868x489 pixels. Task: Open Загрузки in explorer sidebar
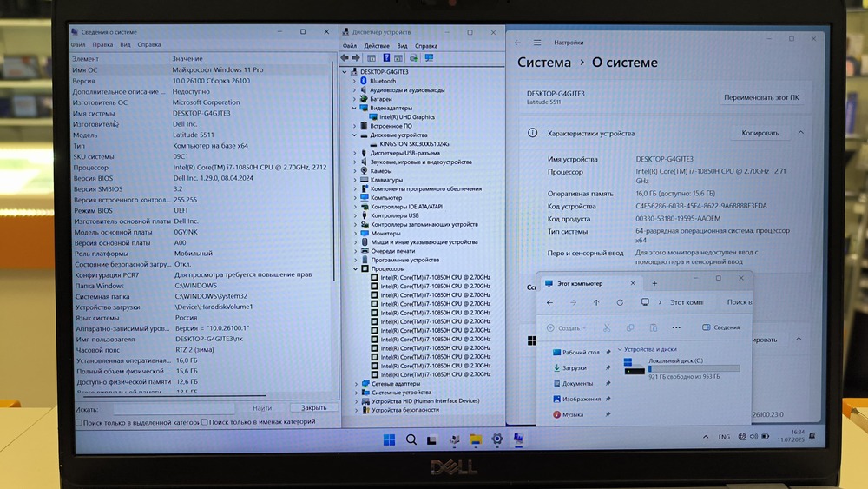click(575, 367)
